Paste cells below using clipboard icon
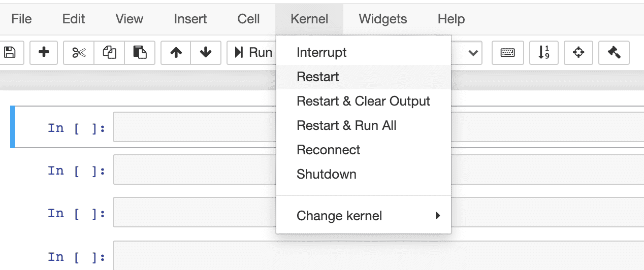 click(x=140, y=52)
